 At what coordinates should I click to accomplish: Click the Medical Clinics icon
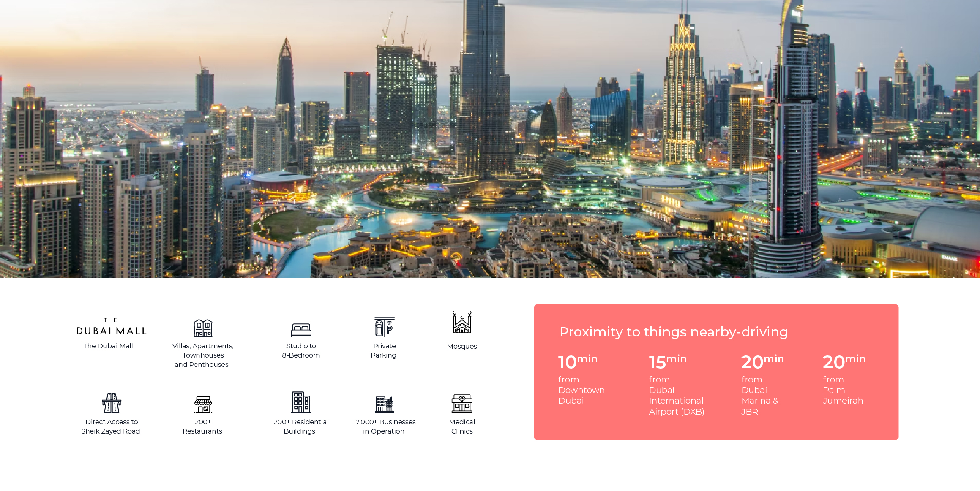(x=462, y=404)
